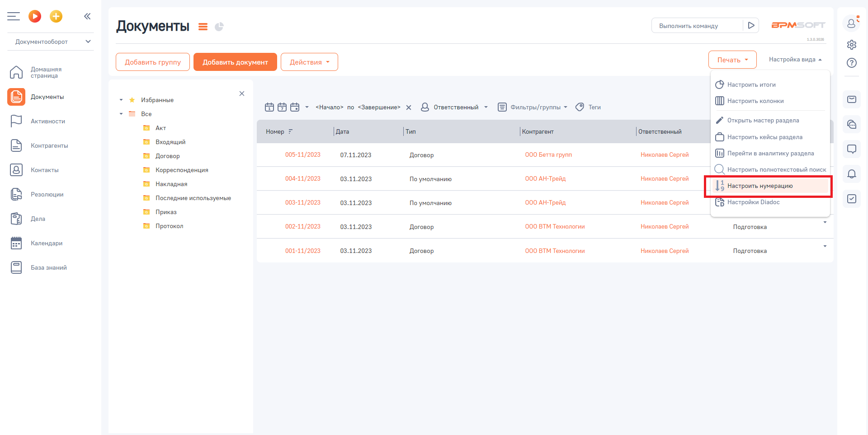Select Настройки Diadoc menu item

click(770, 202)
